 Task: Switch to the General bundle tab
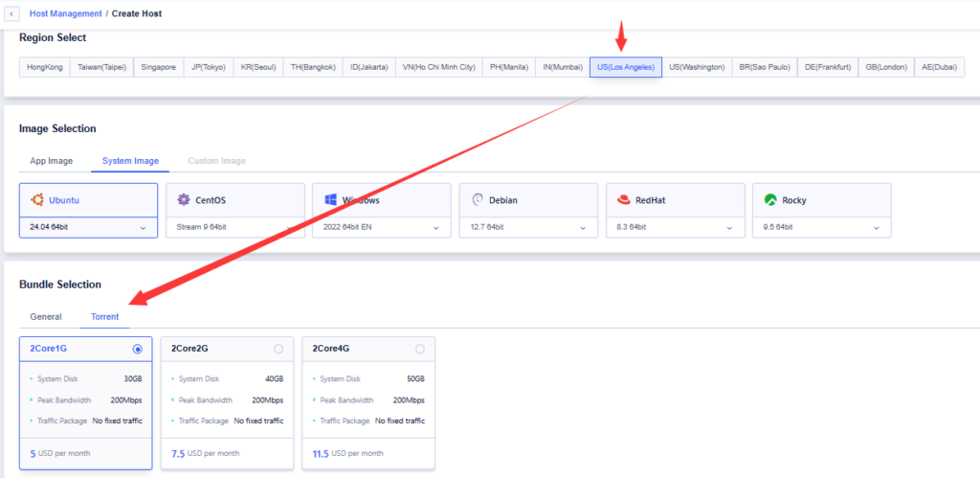[x=46, y=316]
